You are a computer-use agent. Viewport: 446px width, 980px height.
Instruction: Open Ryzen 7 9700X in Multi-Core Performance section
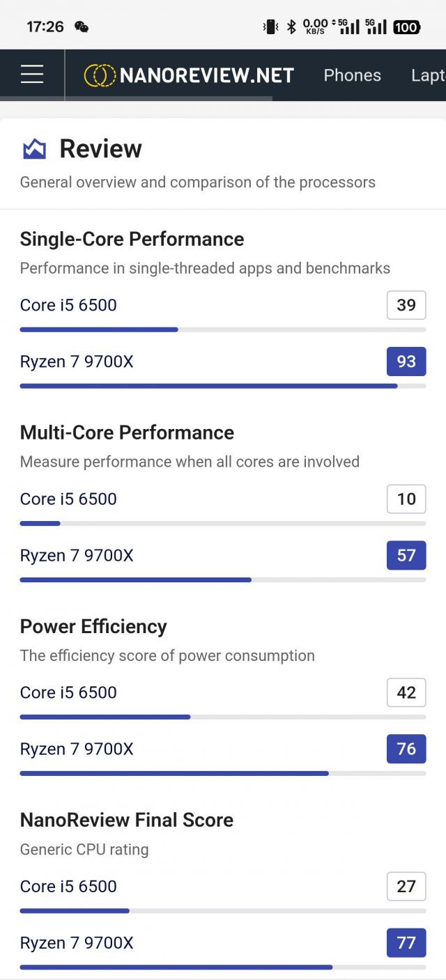point(77,555)
